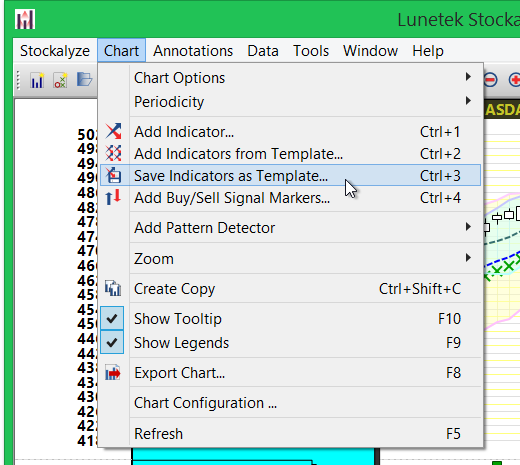Choose Create Copy entry
The image size is (520, 465).
click(x=290, y=289)
